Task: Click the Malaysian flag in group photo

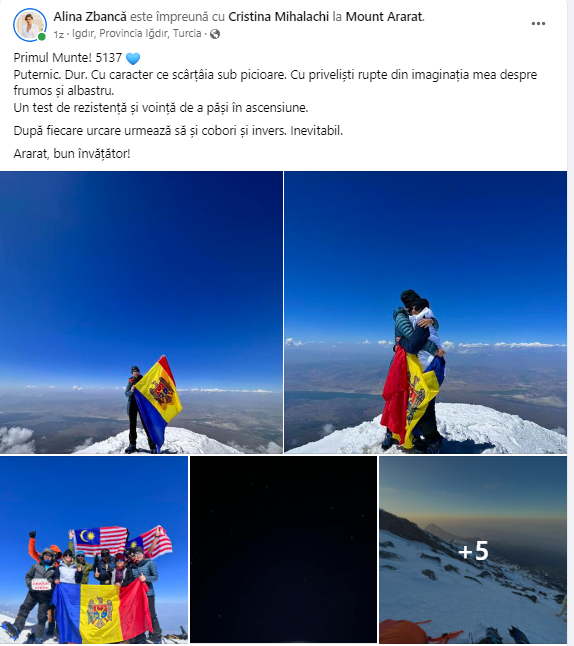Action: [101, 539]
